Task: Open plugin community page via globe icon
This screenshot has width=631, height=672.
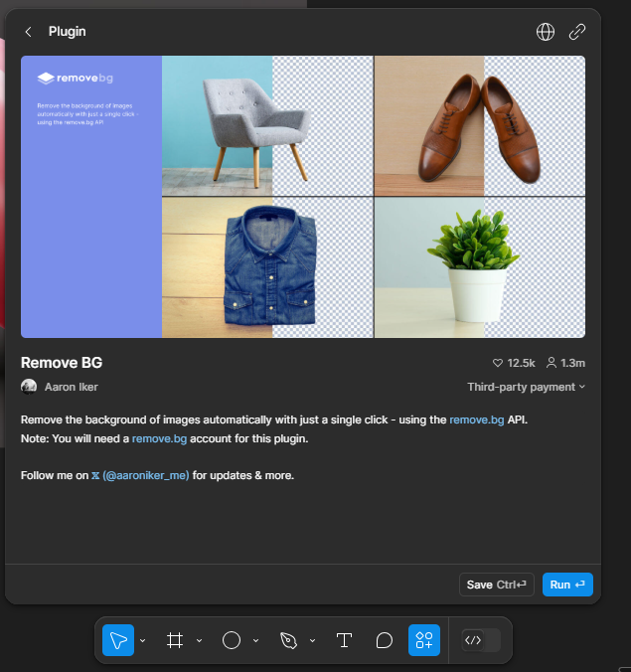Action: pos(546,32)
